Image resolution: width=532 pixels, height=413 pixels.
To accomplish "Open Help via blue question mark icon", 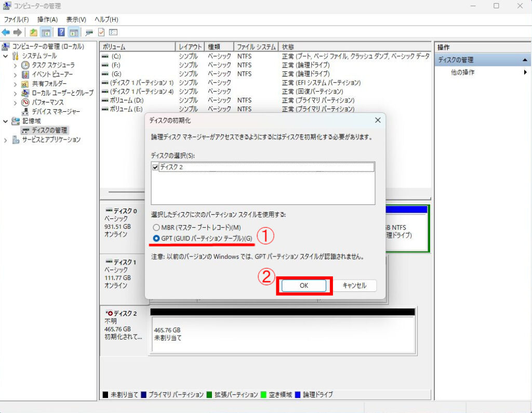I will coord(61,32).
